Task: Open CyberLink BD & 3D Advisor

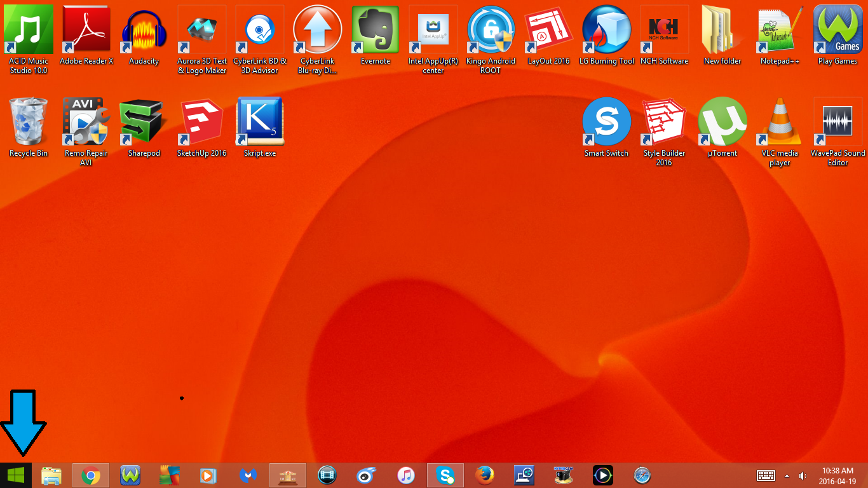Action: 260,38
